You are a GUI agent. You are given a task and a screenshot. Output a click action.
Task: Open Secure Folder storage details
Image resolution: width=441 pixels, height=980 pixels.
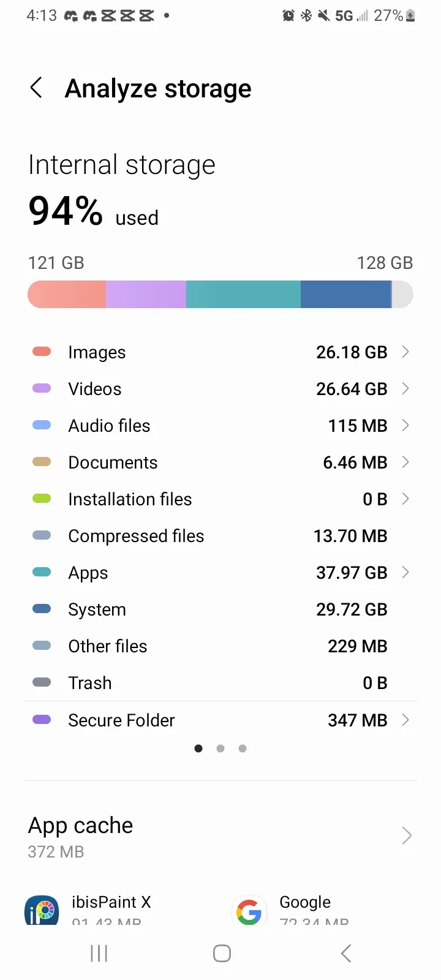coord(221,720)
